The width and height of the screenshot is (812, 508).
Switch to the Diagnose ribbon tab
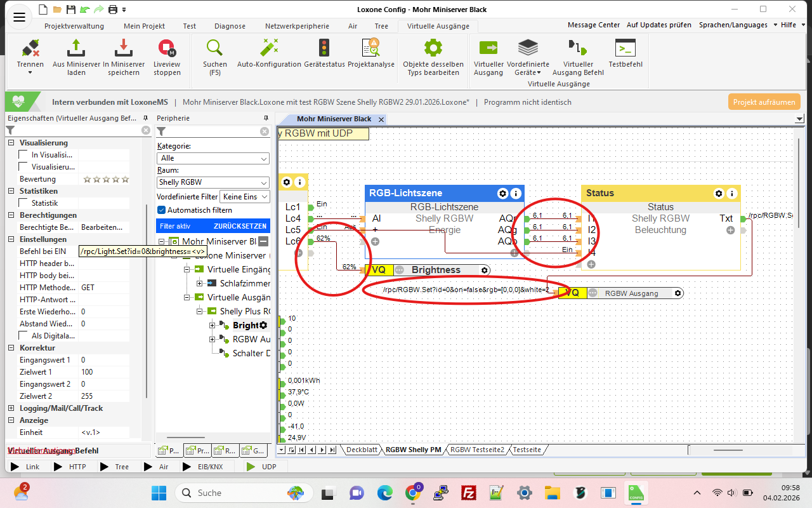(x=230, y=26)
